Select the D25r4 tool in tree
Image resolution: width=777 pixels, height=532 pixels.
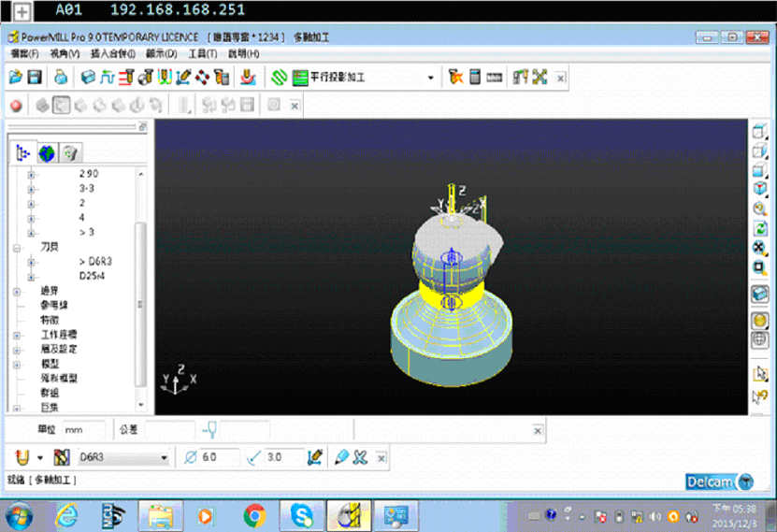pyautogui.click(x=92, y=276)
